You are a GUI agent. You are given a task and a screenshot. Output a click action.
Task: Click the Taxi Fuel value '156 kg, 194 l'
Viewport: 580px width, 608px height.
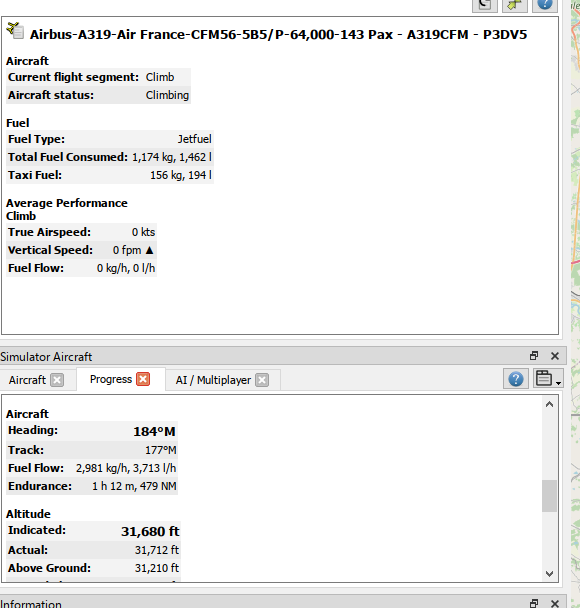click(x=181, y=175)
